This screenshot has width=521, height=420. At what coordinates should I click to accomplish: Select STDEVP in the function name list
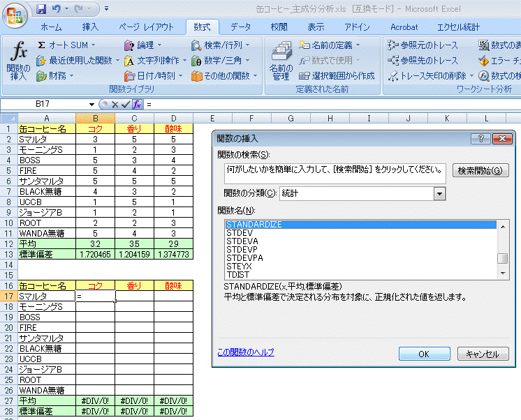[x=242, y=249]
